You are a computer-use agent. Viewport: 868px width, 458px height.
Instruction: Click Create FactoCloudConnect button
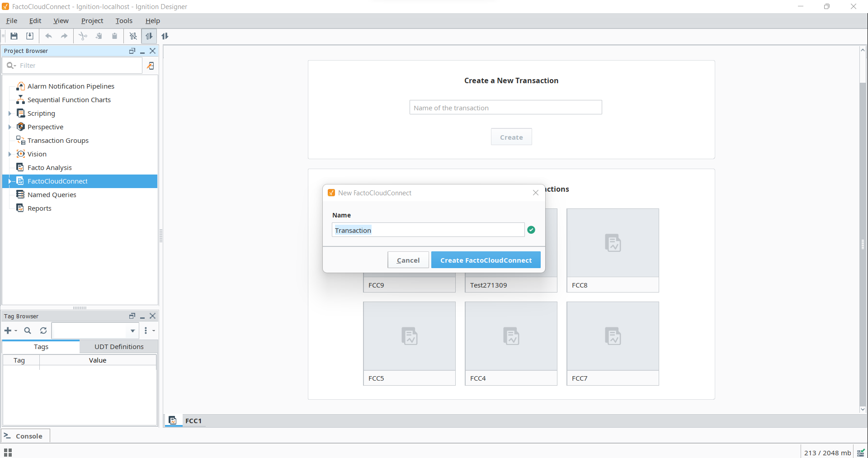click(x=486, y=260)
